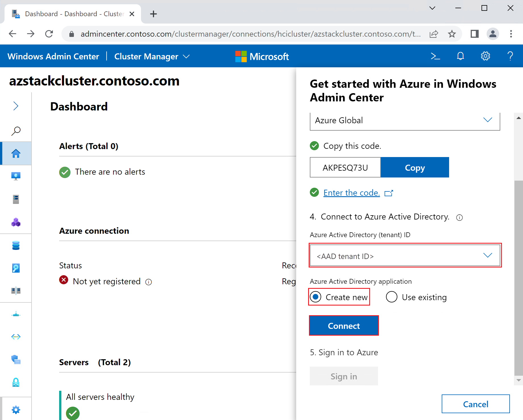Select the Dashboard home icon in sidebar
Viewport: 523px width, 420px height.
(16, 153)
